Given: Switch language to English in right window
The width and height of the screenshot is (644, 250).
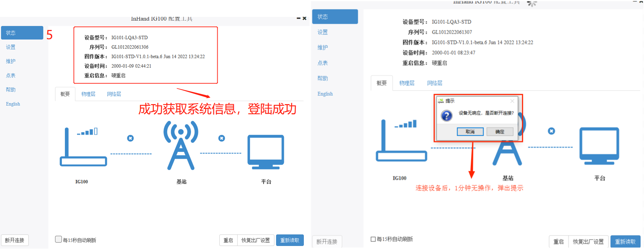Looking at the screenshot, I should coord(325,94).
